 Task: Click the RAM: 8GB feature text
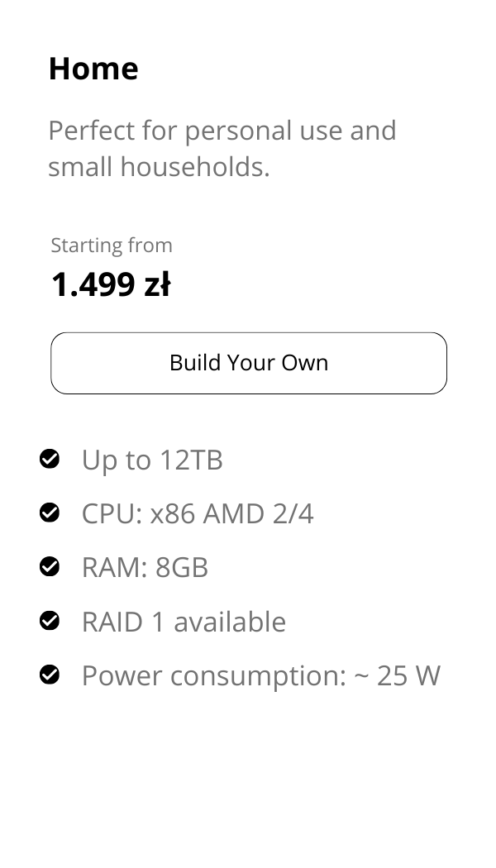click(145, 568)
